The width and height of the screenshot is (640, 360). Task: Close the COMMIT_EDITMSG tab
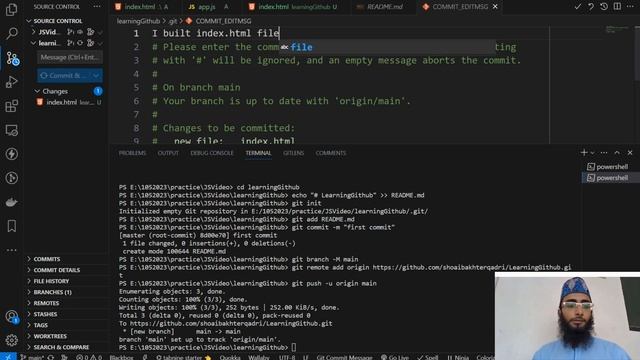click(x=495, y=7)
